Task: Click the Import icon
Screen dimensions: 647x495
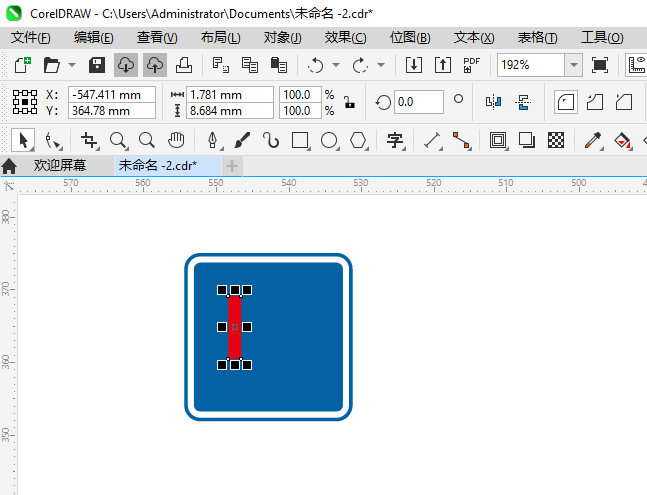Action: point(414,65)
